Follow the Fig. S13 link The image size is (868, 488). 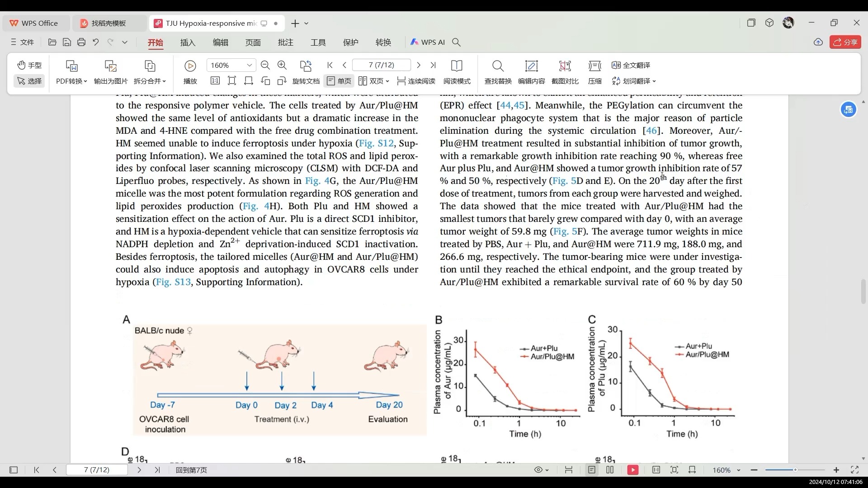[x=173, y=282]
